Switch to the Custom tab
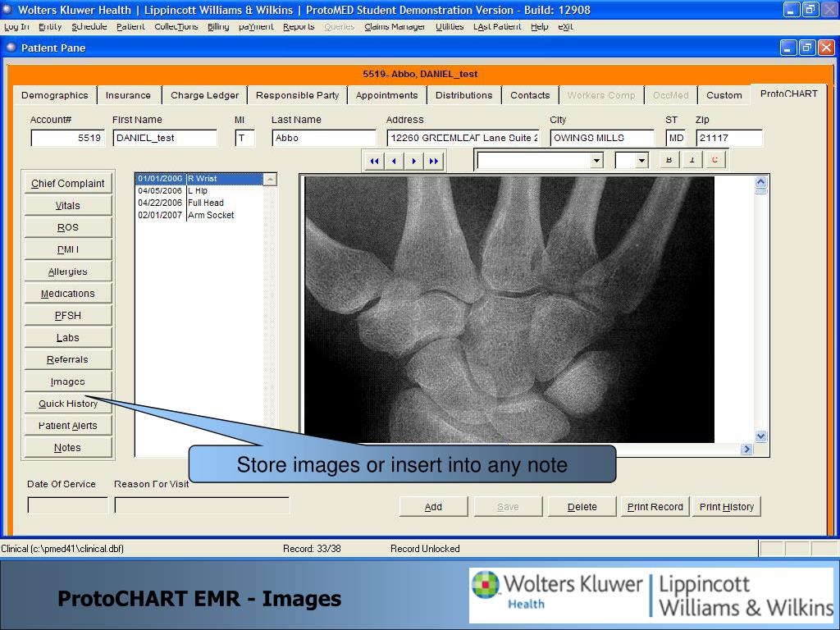This screenshot has height=630, width=840. pyautogui.click(x=724, y=95)
